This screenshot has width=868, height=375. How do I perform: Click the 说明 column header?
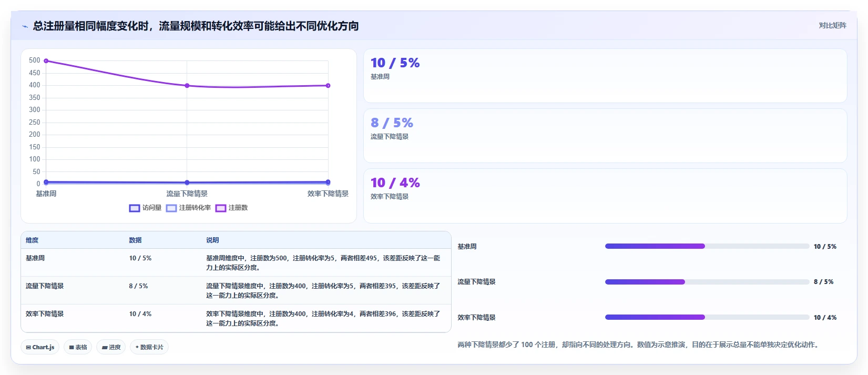(x=212, y=240)
